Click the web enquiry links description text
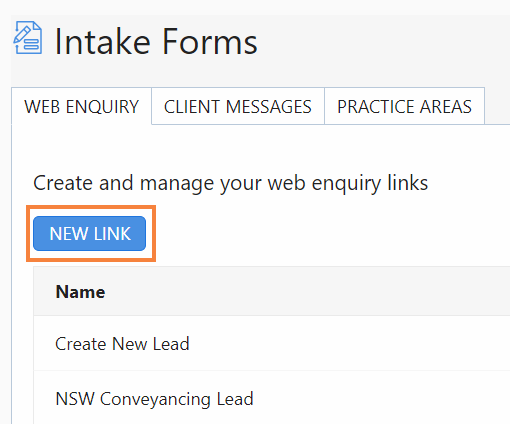510x424 pixels. 230,183
